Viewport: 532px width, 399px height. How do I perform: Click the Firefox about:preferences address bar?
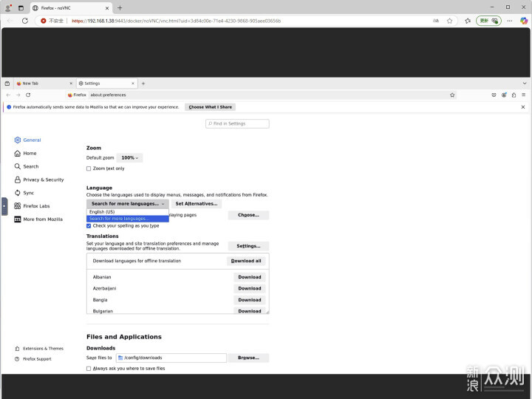262,95
